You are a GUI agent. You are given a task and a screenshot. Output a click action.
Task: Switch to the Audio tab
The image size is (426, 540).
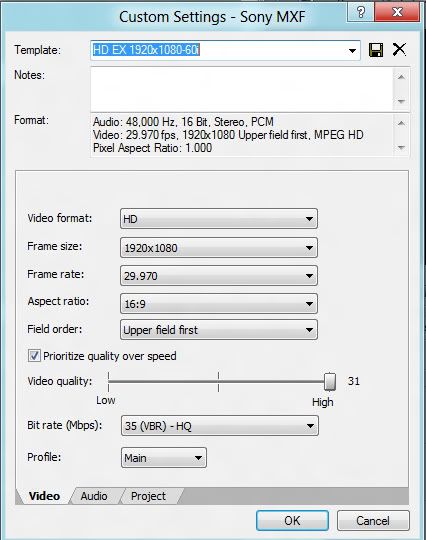tap(94, 496)
